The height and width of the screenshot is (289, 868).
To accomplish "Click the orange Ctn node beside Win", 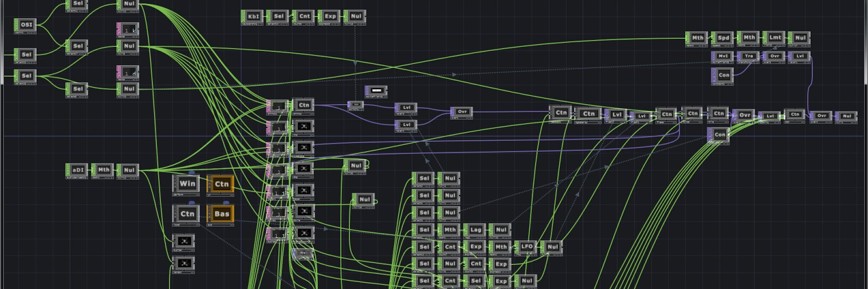I will [221, 184].
